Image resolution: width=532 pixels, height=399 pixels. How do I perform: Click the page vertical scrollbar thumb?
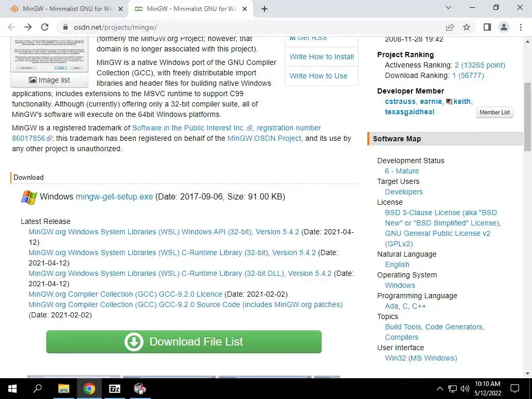528,117
